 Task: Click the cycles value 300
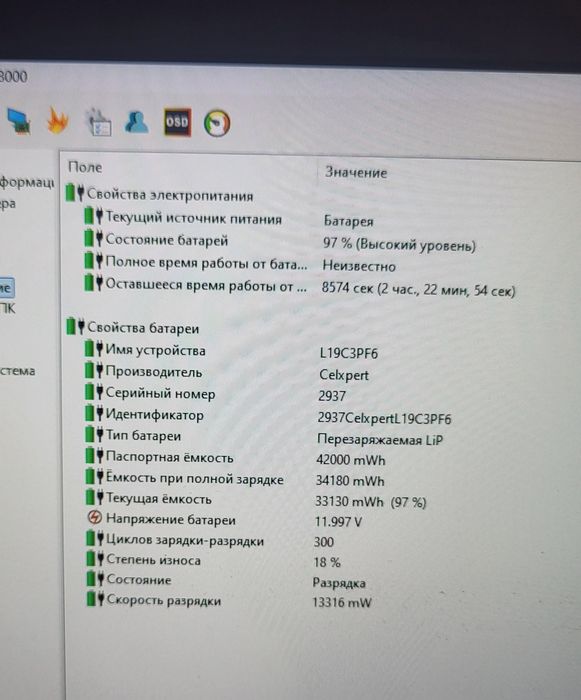point(324,542)
